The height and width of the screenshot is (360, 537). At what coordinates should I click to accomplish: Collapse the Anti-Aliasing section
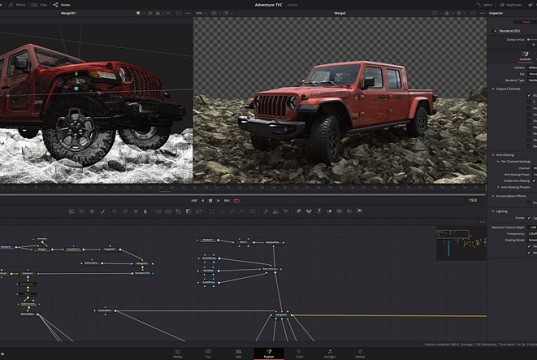(x=493, y=155)
